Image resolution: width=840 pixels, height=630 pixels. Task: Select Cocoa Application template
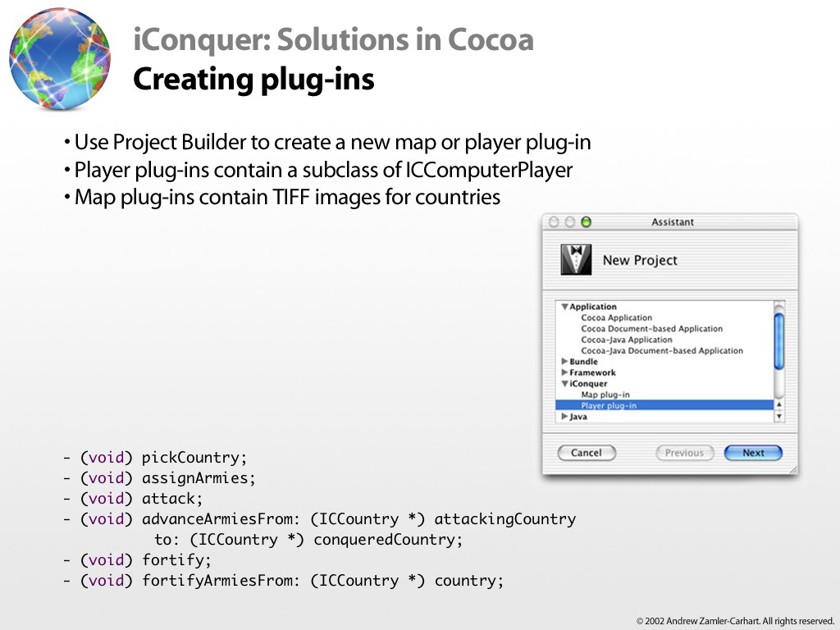click(x=616, y=317)
